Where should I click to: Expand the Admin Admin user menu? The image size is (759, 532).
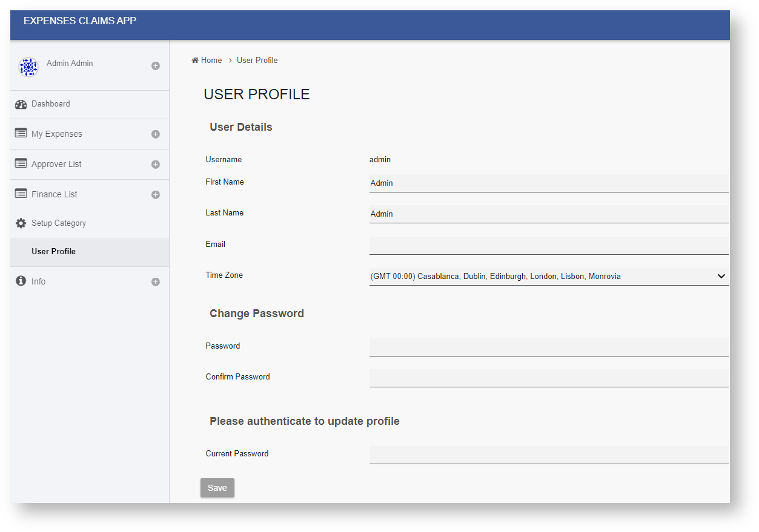point(156,66)
